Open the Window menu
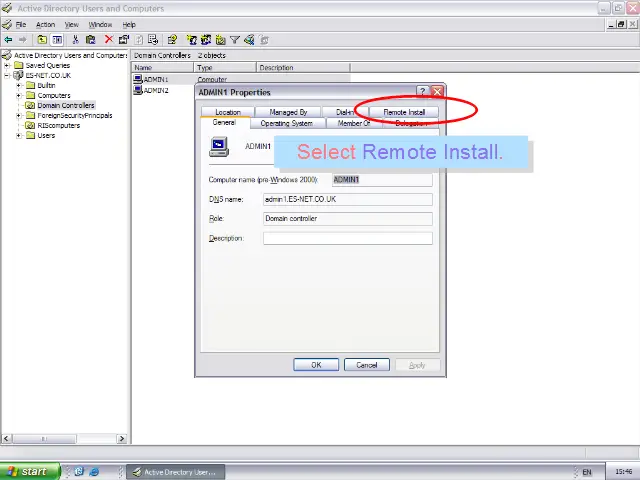 pyautogui.click(x=100, y=24)
